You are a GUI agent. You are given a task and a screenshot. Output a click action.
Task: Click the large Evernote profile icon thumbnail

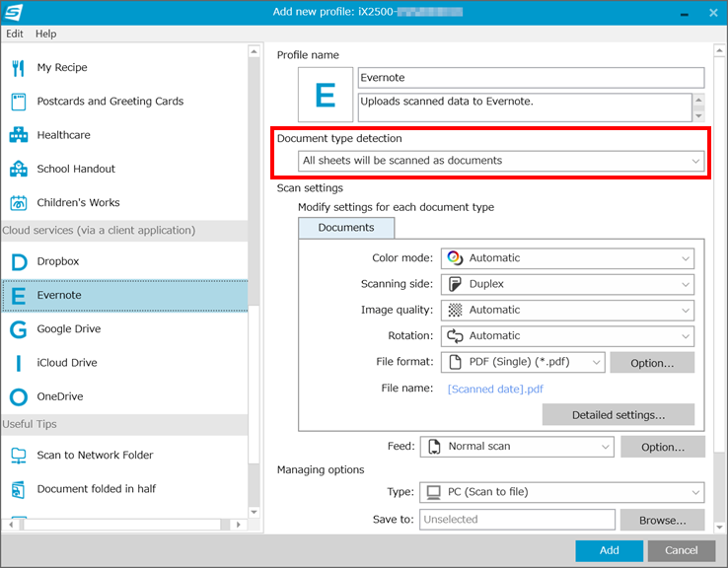coord(325,95)
